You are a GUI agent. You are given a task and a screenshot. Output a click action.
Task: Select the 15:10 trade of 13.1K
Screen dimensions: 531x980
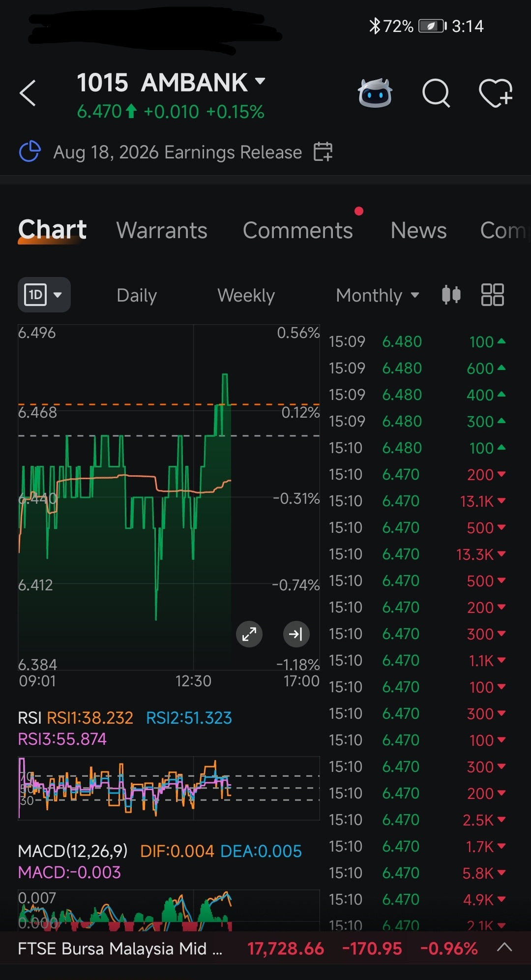click(x=417, y=501)
